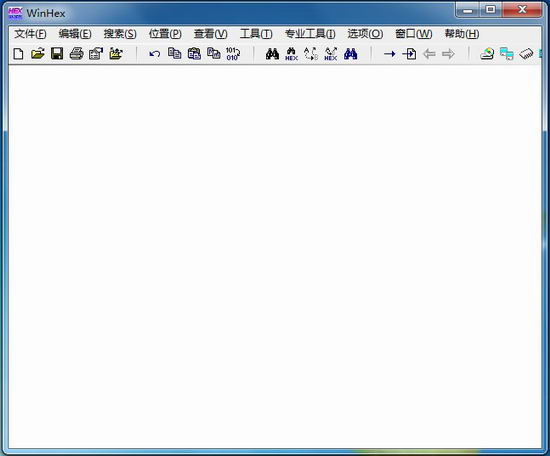Open the 专业工具(I) menu
Image resolution: width=550 pixels, height=456 pixels.
pos(310,34)
